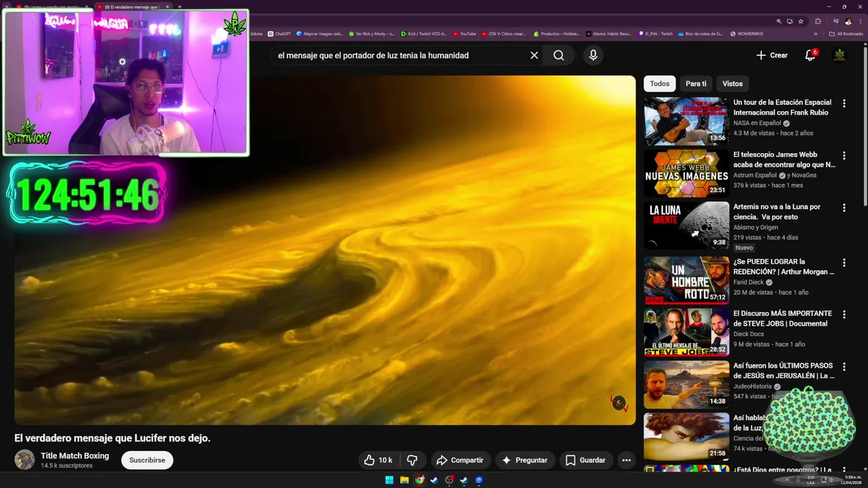Open All Bookmarks folder
868x488 pixels.
[x=846, y=33]
